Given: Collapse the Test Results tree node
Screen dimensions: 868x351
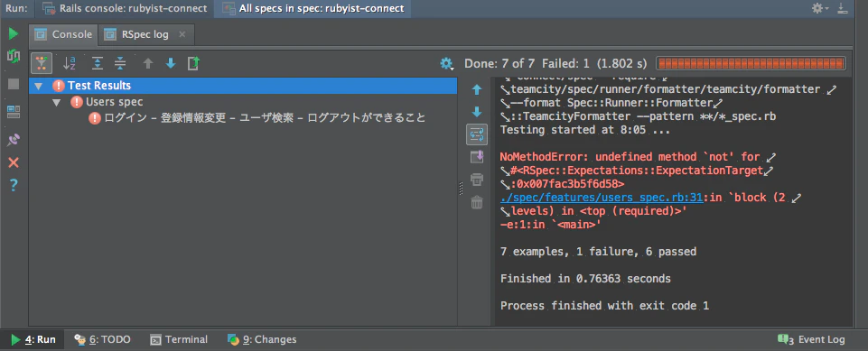Looking at the screenshot, I should tap(38, 87).
